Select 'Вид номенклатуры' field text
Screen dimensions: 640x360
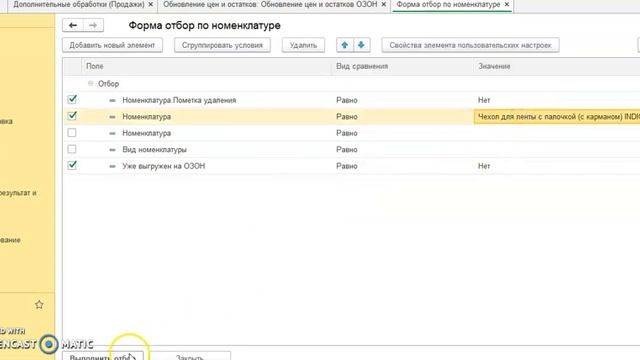coord(154,149)
